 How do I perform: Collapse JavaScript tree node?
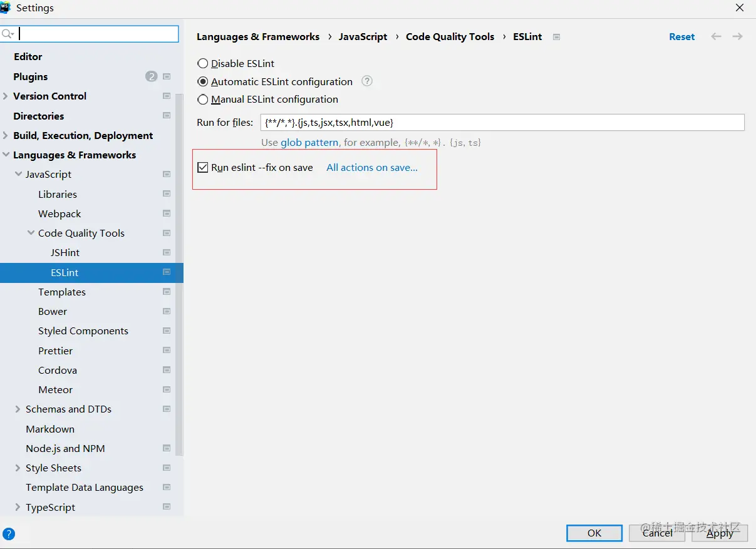[18, 174]
